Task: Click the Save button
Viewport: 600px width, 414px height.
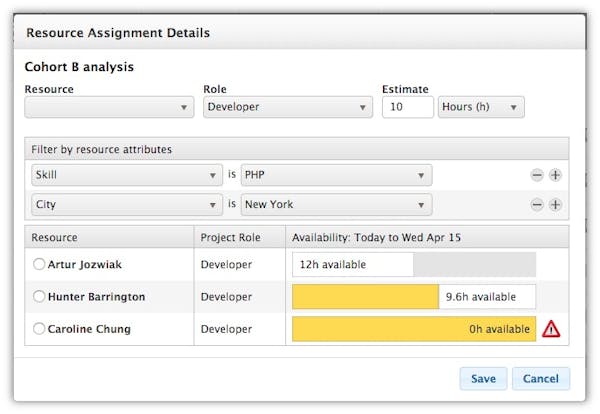Action: (483, 379)
